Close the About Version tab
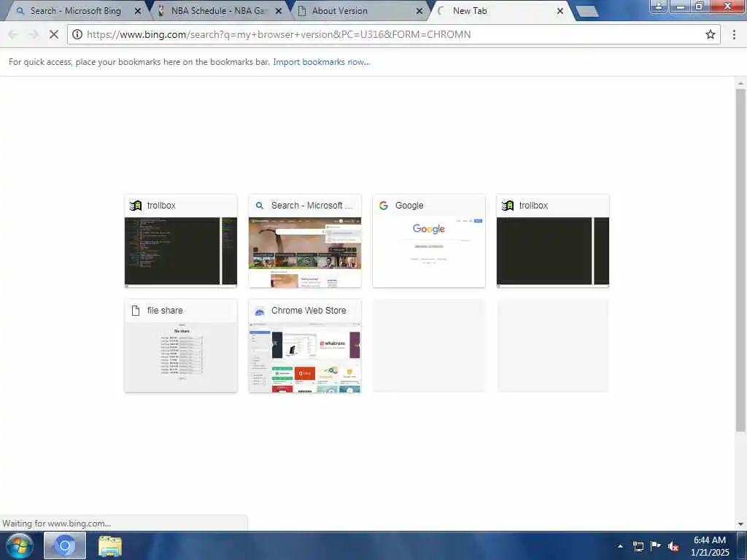 [x=419, y=11]
